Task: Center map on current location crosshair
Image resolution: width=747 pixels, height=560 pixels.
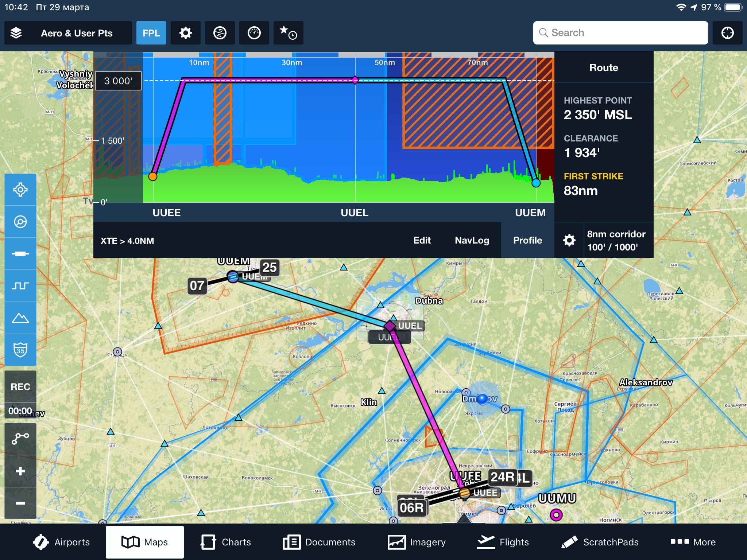Action: (727, 33)
